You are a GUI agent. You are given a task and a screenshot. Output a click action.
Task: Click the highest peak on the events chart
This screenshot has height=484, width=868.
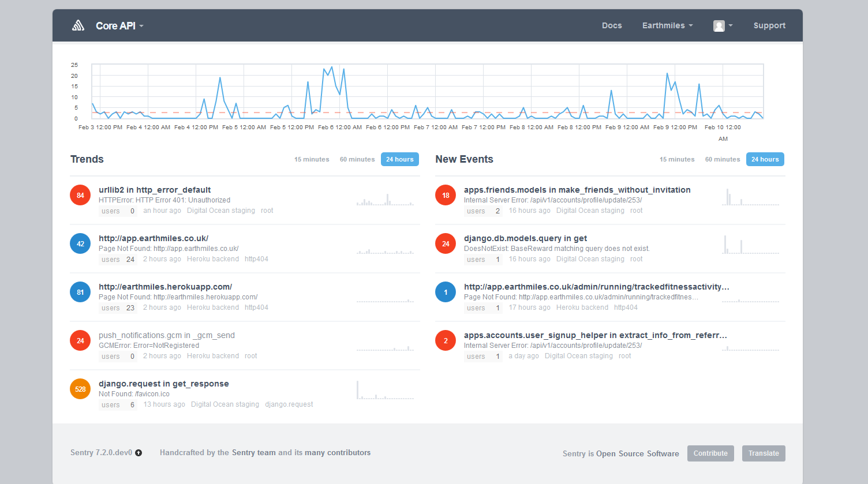pyautogui.click(x=331, y=67)
